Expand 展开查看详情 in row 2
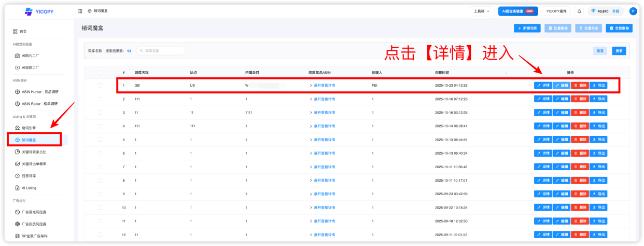 point(322,99)
